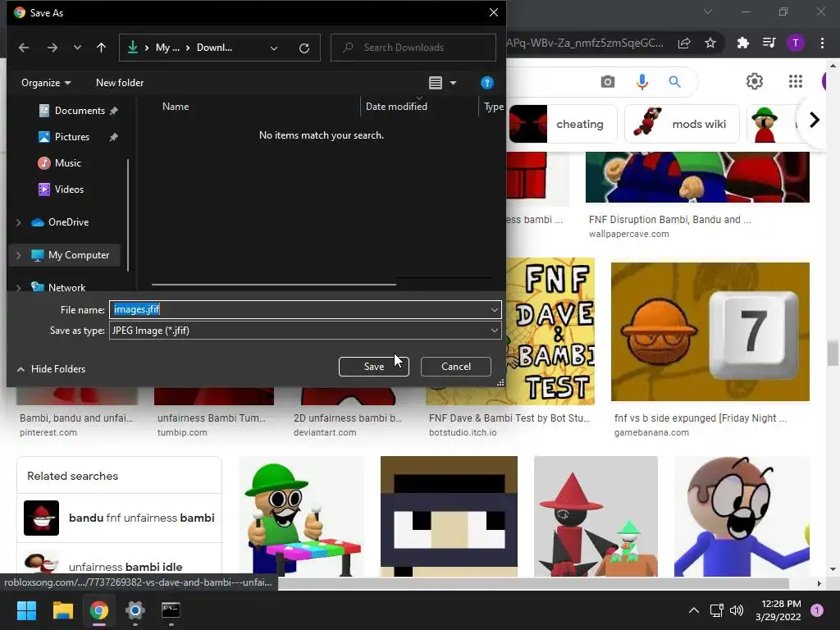Show more filter chips with right arrow
The width and height of the screenshot is (840, 630).
[x=815, y=120]
